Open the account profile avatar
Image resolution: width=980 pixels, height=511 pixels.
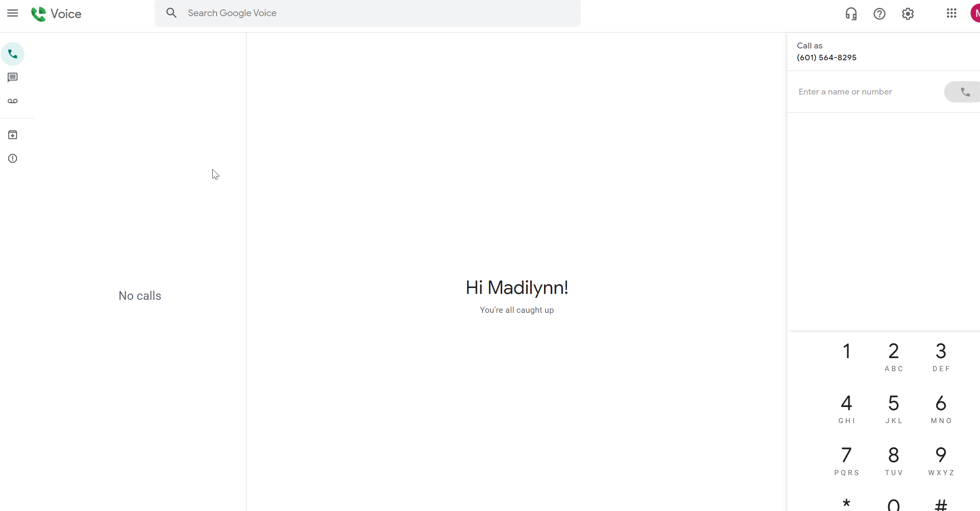[x=975, y=14]
